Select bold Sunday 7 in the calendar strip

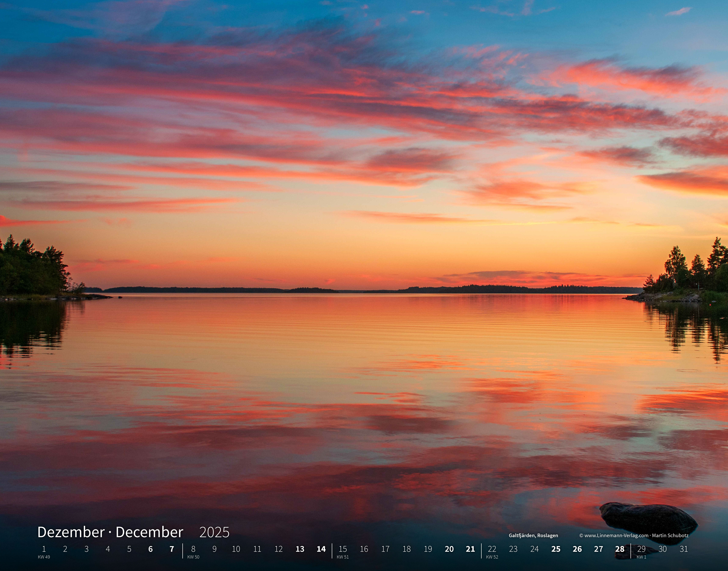(172, 549)
